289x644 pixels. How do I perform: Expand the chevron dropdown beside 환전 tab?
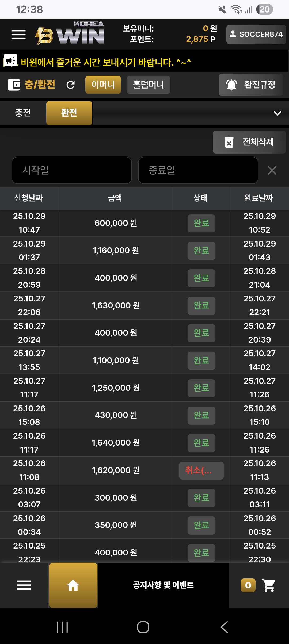point(277,113)
